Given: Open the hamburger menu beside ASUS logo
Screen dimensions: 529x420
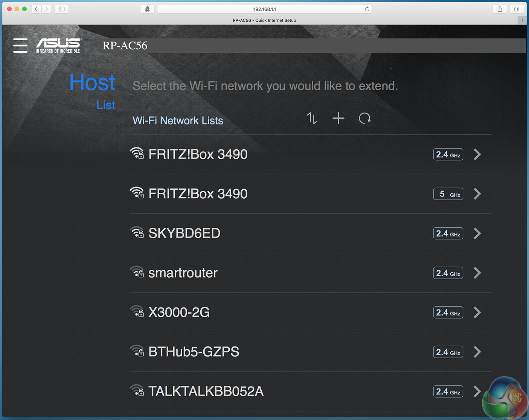Looking at the screenshot, I should click(x=20, y=45).
